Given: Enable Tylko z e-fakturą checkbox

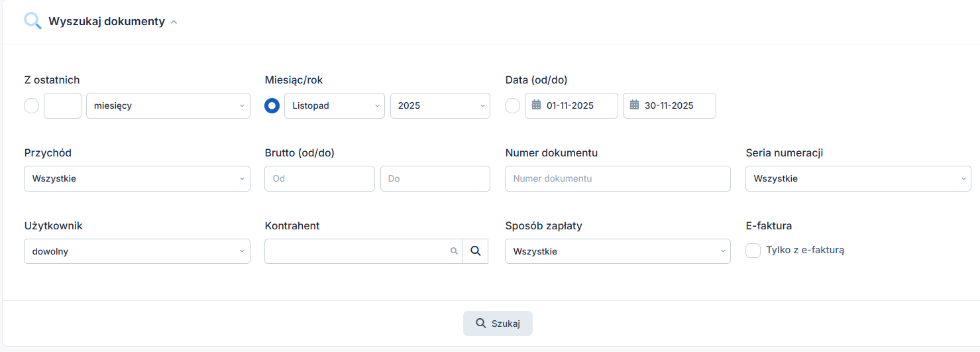Looking at the screenshot, I should click(x=753, y=251).
